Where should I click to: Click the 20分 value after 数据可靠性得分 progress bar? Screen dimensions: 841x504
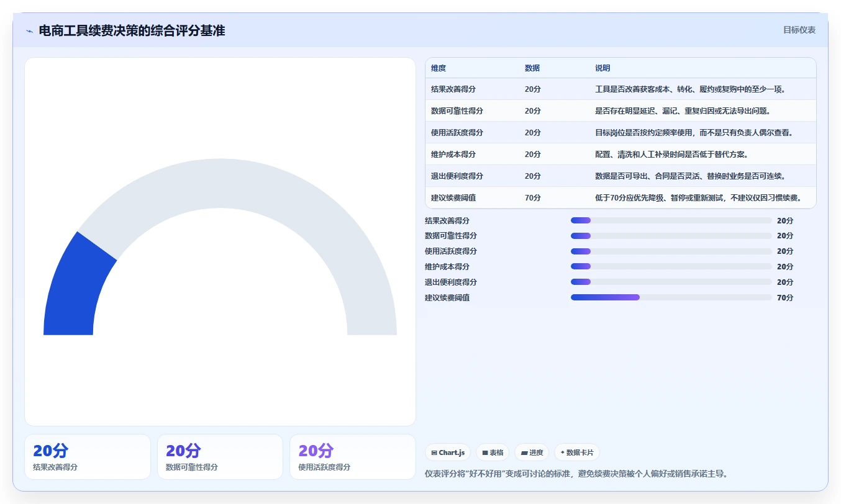click(x=785, y=236)
